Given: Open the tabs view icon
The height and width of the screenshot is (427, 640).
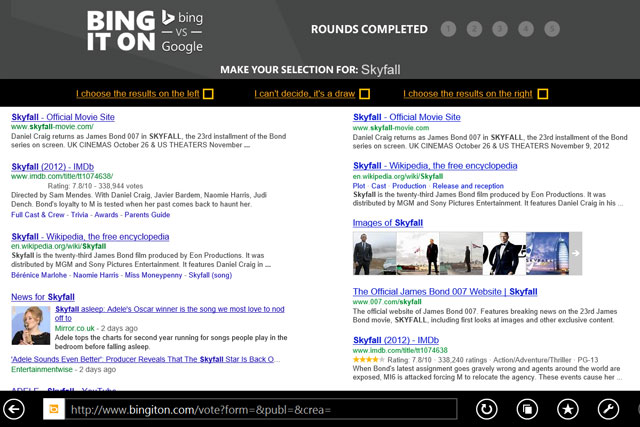Looking at the screenshot, I should click(x=527, y=409).
